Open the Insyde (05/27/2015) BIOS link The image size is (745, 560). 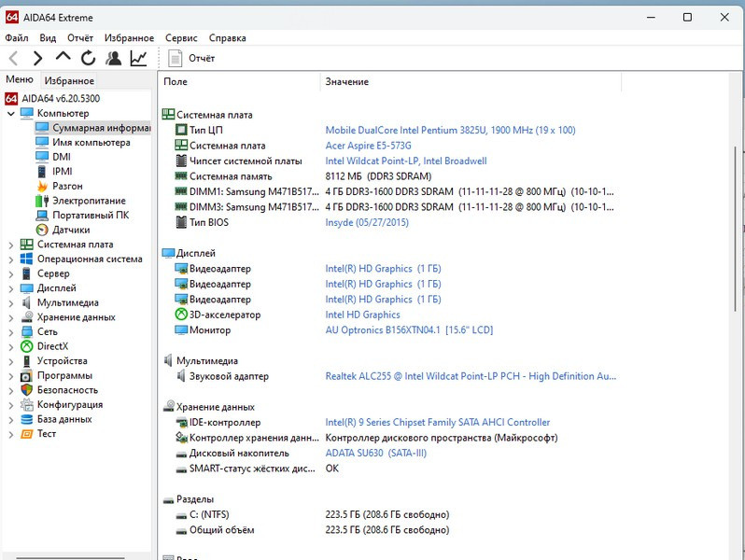(367, 222)
